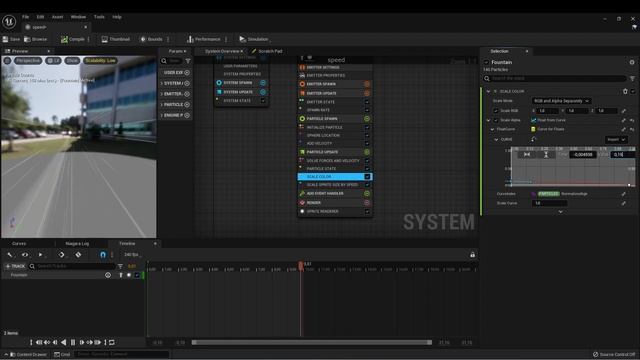Switch to the Niagara Log tab
Screen dimensions: 640x360
pos(77,243)
